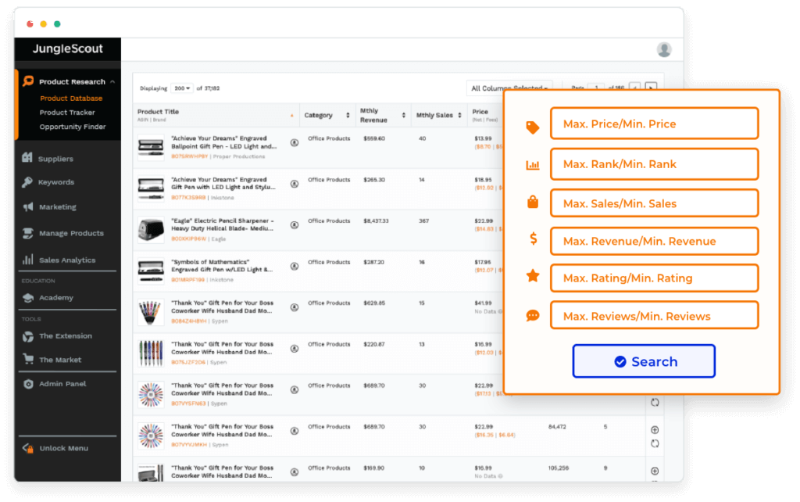Open the orange ASIN link under Eagle Pencil Sharpener
The image size is (800, 502).
189,239
